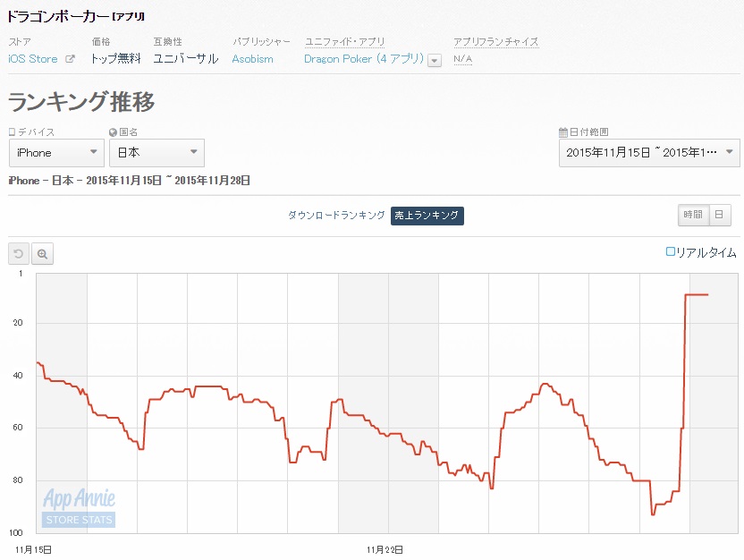Switch to 時間 hourly view

pyautogui.click(x=693, y=215)
